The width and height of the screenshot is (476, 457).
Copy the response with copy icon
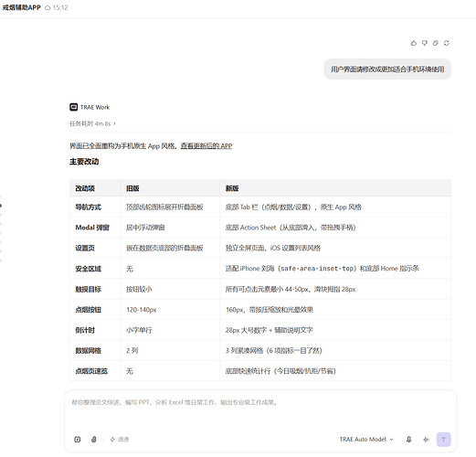click(x=436, y=43)
